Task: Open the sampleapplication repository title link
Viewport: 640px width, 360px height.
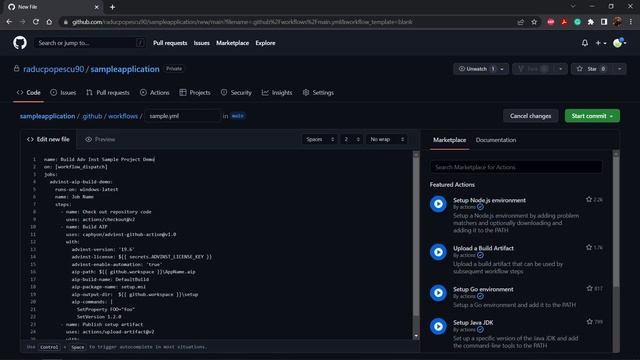Action: (125, 69)
